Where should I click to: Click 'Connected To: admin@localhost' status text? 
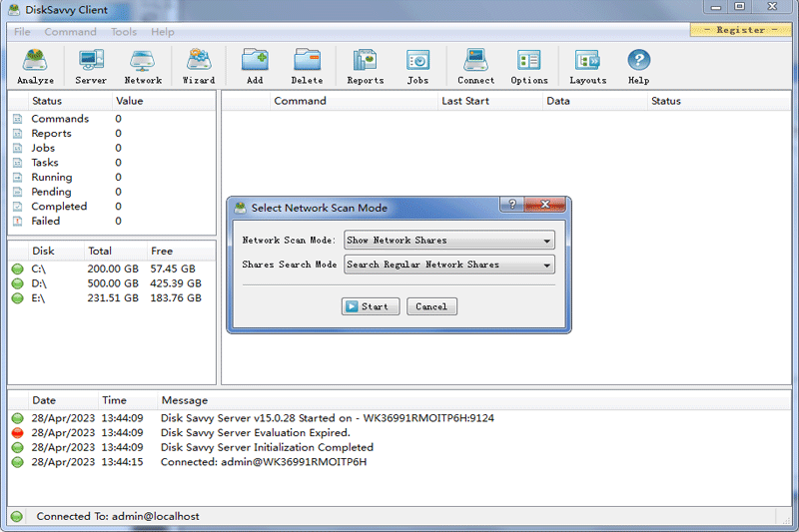tap(118, 516)
